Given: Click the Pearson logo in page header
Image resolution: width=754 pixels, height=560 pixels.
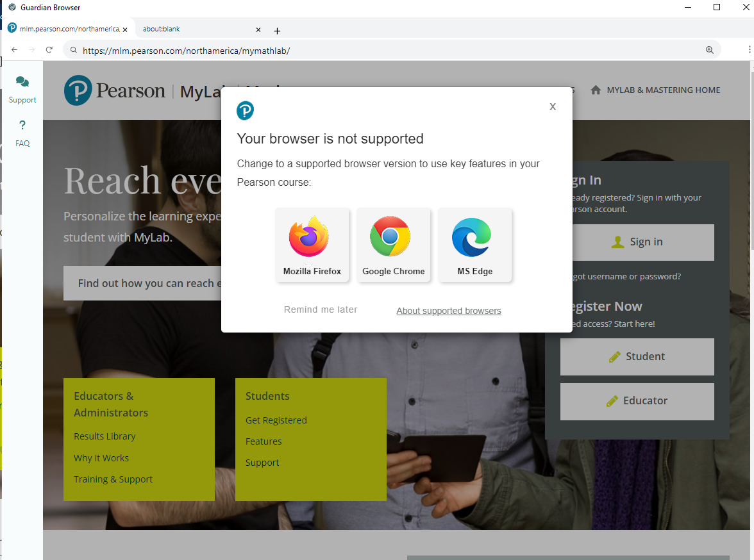Looking at the screenshot, I should [x=114, y=90].
